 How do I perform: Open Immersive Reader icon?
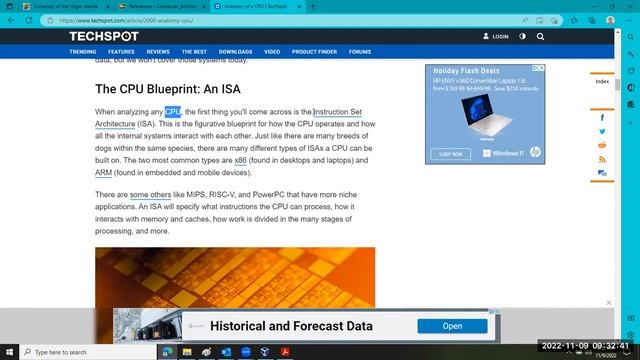coord(540,20)
